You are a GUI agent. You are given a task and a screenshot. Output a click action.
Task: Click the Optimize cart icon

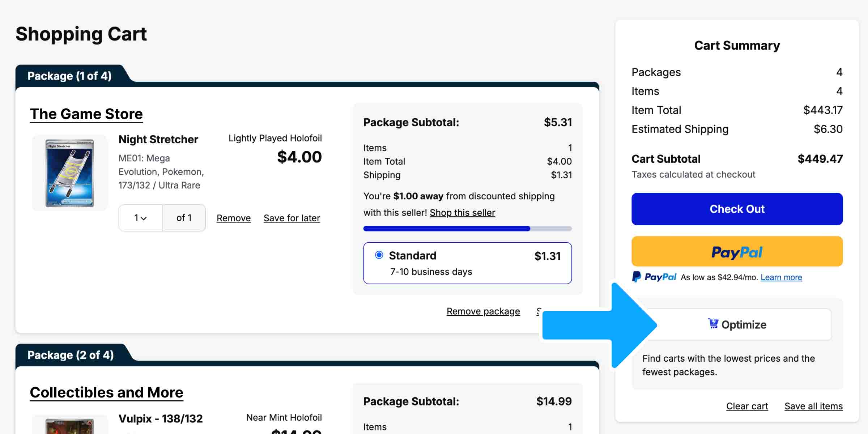(x=713, y=323)
